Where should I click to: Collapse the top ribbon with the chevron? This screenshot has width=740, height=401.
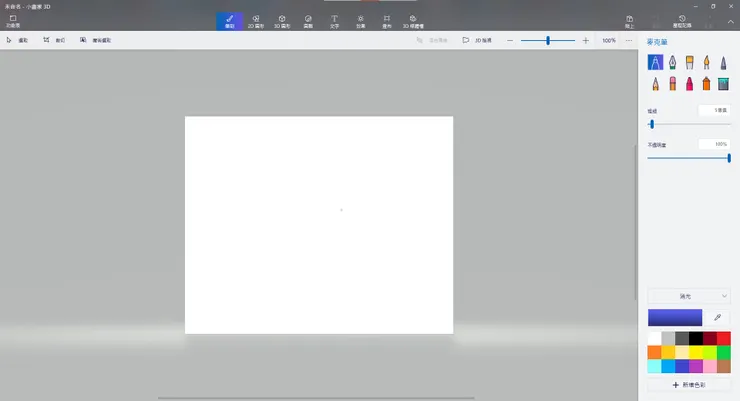click(x=731, y=22)
